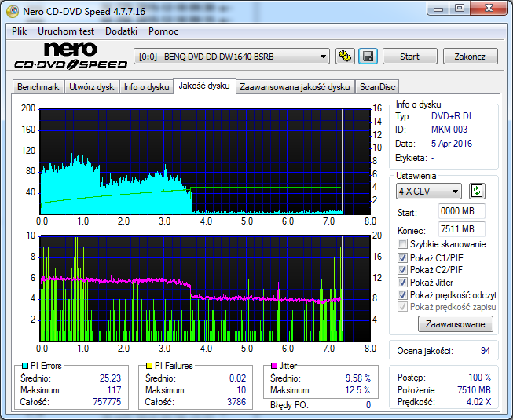
Task: Click Jitter maximum value 12.5 %
Action: (x=357, y=390)
